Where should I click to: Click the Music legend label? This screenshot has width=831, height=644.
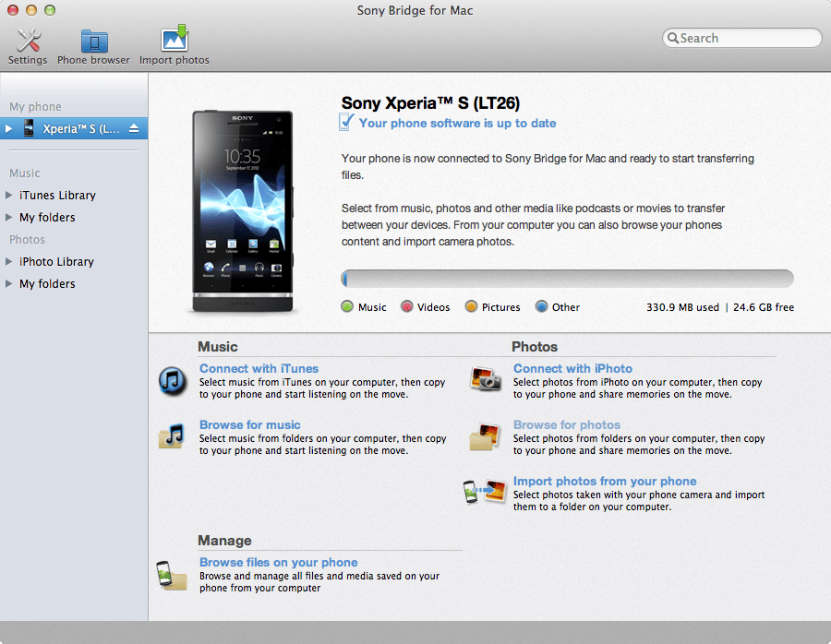pos(372,307)
